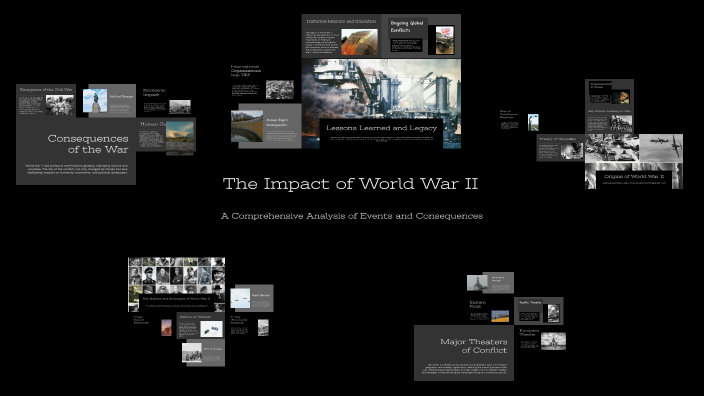
Task: Open the Historical Memory and Education slide
Action: coord(341,36)
